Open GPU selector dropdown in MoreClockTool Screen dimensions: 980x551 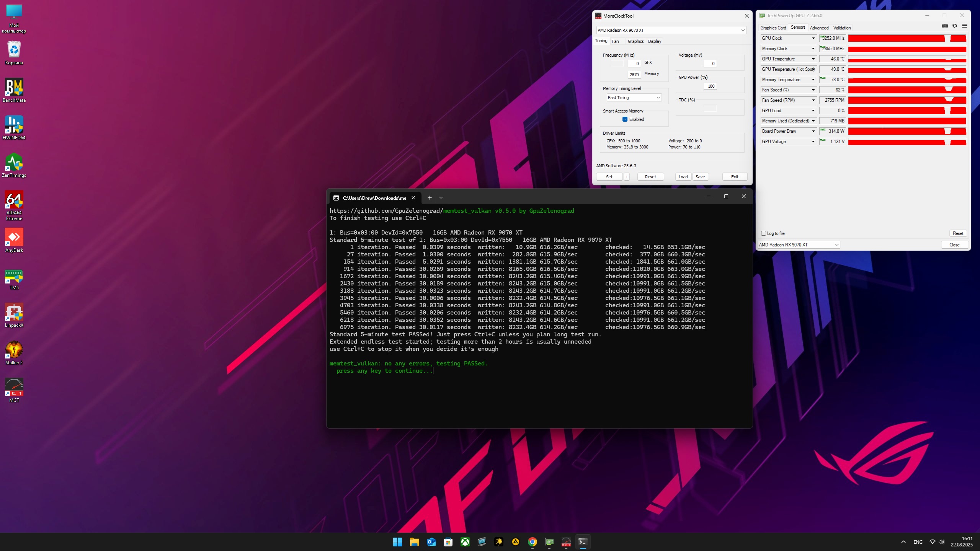point(671,30)
